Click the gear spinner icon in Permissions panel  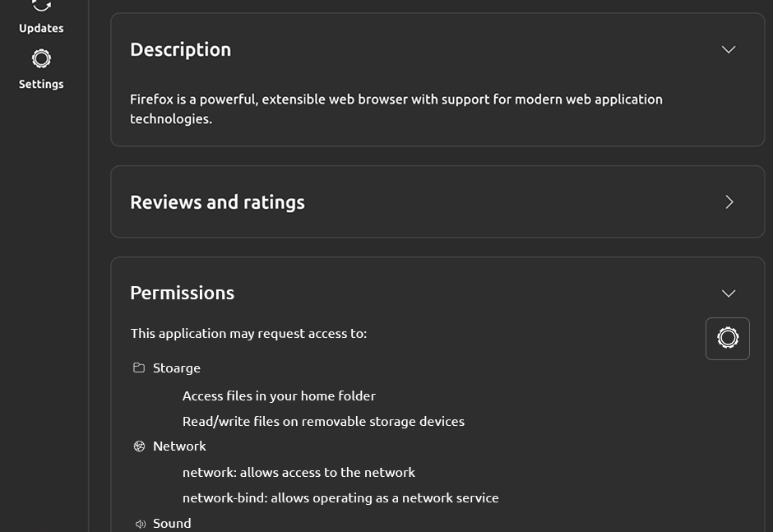(x=727, y=338)
